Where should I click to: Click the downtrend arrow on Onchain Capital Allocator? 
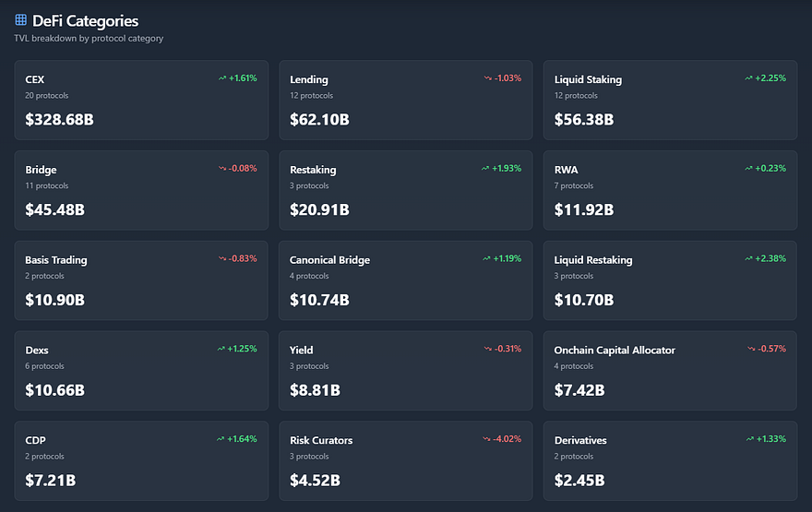751,350
